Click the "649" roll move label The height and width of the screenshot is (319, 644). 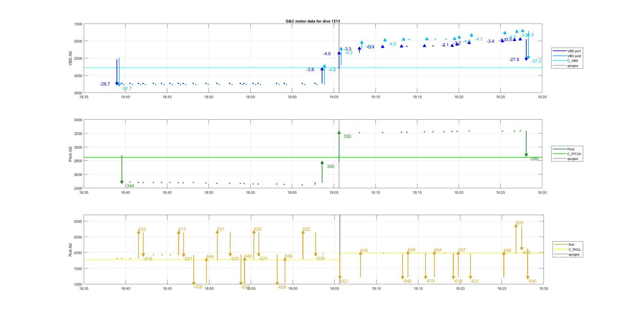click(411, 250)
